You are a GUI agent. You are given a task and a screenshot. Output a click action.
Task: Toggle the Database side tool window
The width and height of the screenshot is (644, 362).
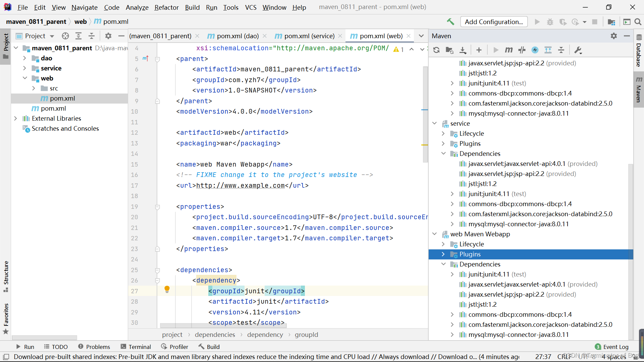(639, 51)
